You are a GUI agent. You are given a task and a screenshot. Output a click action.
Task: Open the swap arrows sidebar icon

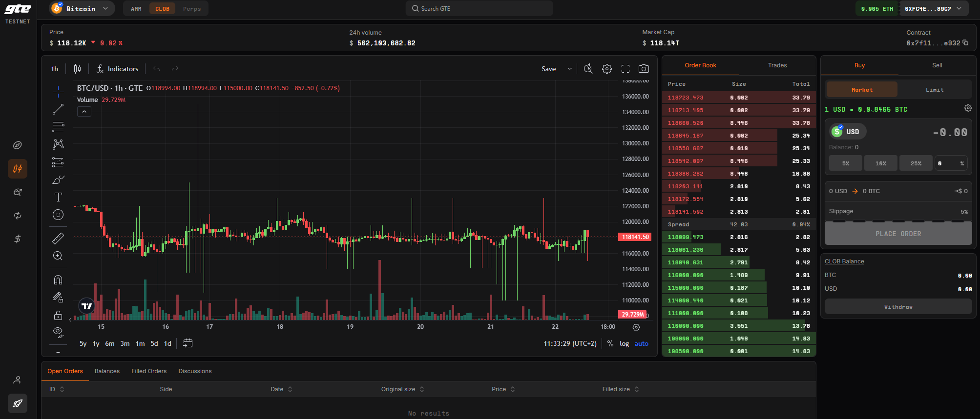pos(18,216)
